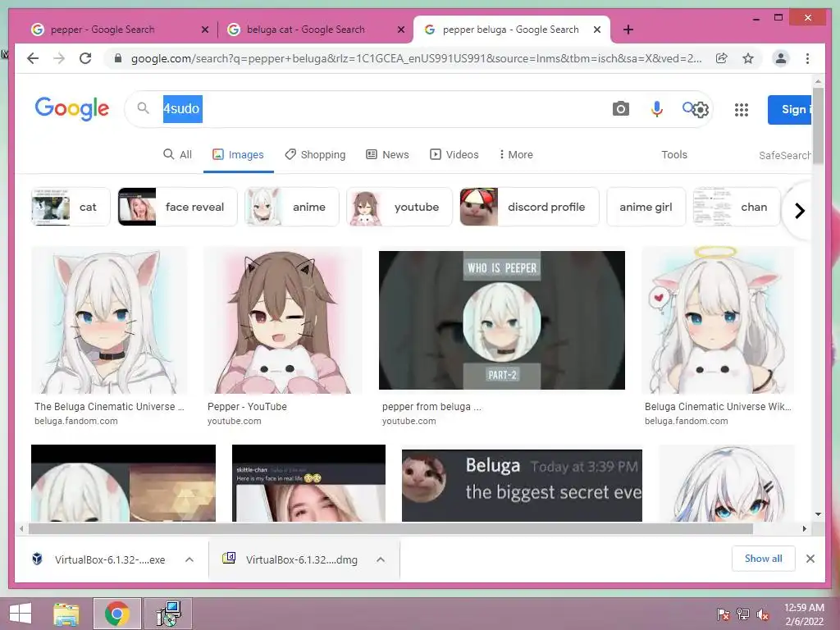Open Chrome three-dot menu
The image size is (840, 630).
point(807,58)
